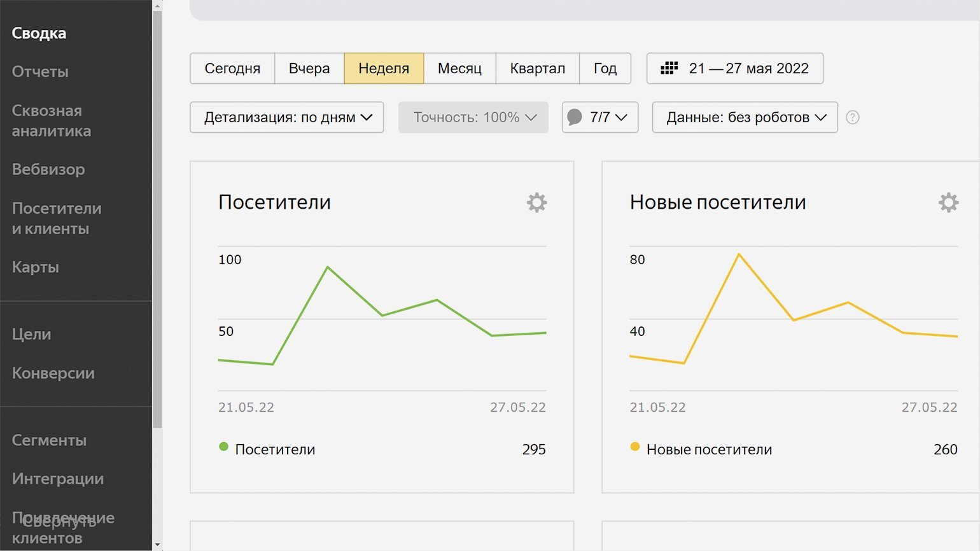Click the calendar grid icon
980x551 pixels.
[x=669, y=68]
